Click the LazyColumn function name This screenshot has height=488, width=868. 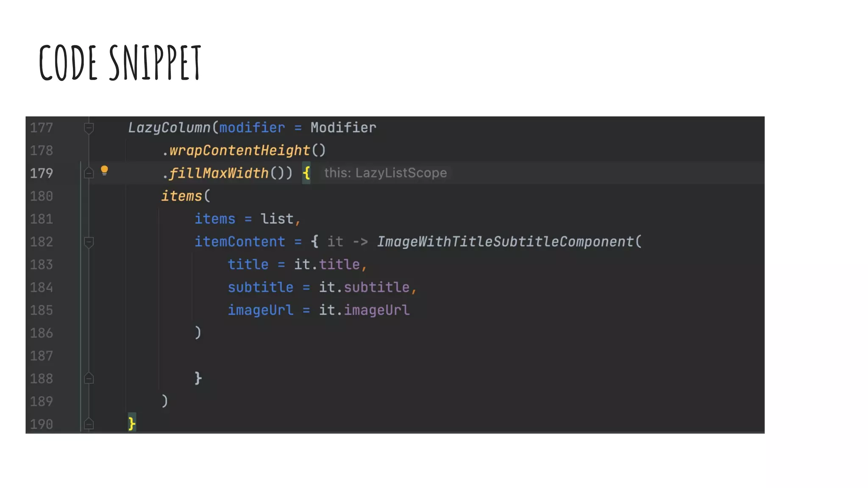click(x=169, y=128)
